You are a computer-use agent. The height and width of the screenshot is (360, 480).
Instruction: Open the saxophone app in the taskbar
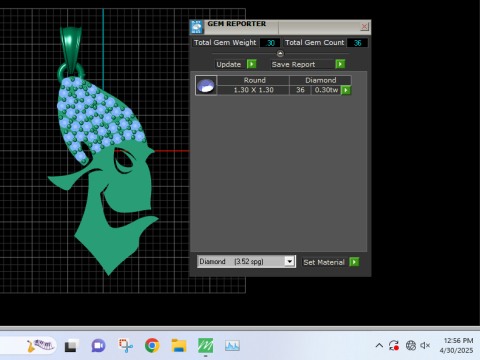(41, 345)
